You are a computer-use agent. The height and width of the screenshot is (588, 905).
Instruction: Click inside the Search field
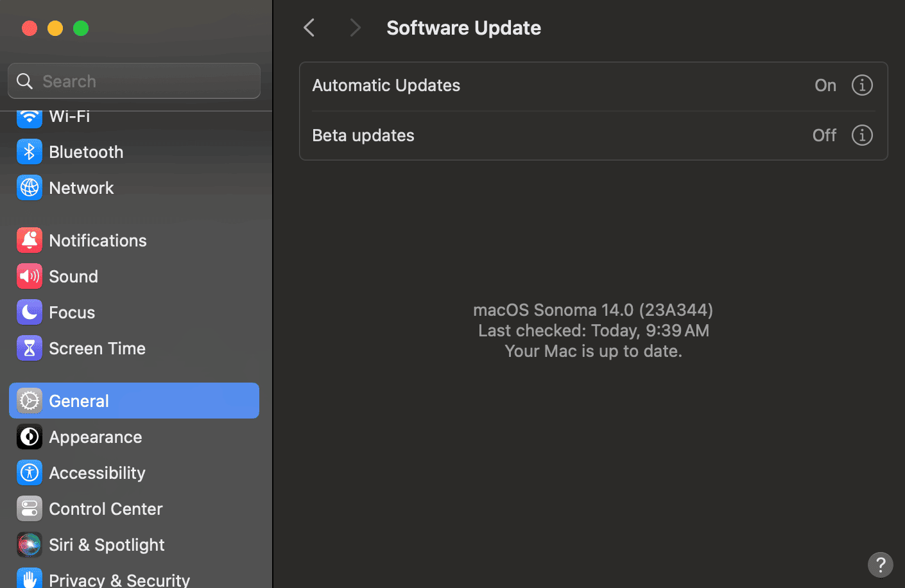[x=134, y=81]
